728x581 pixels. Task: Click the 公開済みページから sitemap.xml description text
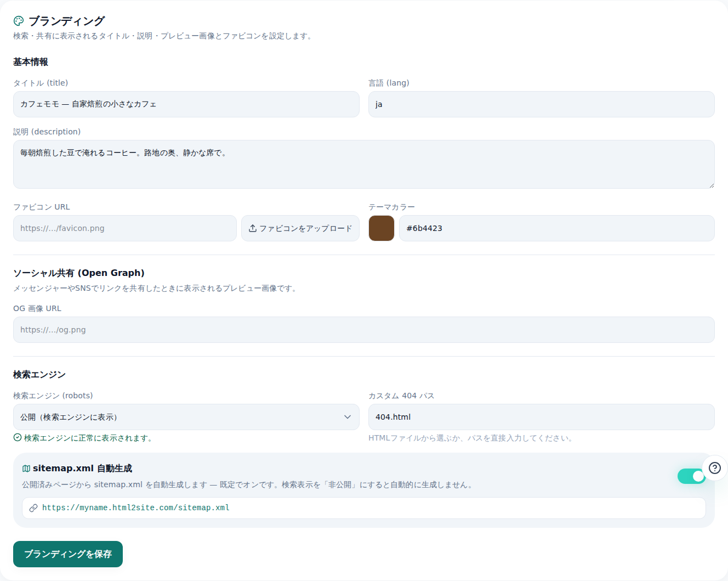click(248, 484)
